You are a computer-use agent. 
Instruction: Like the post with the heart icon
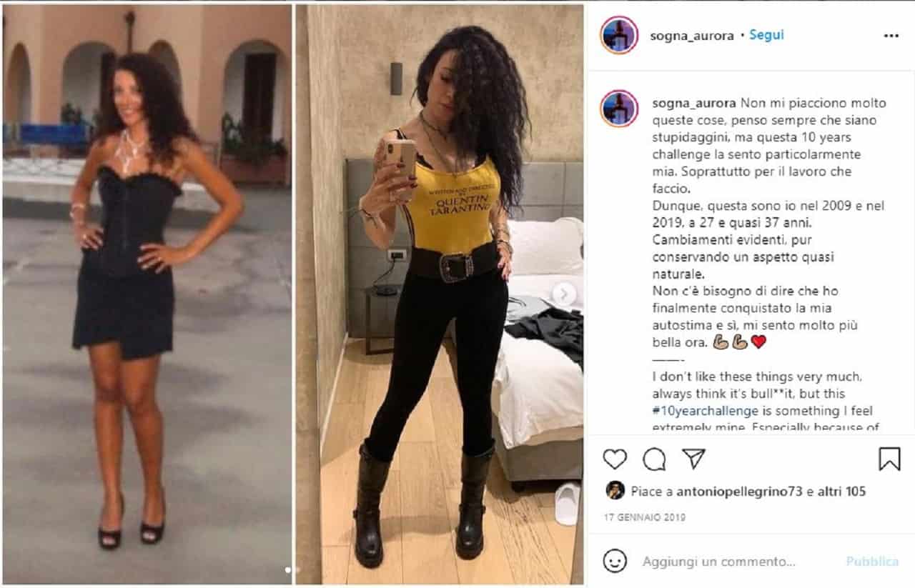coord(615,459)
